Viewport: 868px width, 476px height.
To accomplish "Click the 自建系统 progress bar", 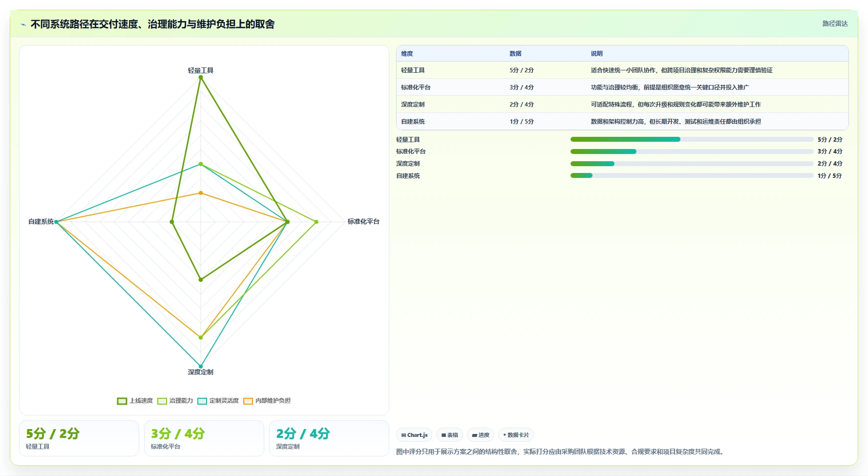I will [692, 175].
